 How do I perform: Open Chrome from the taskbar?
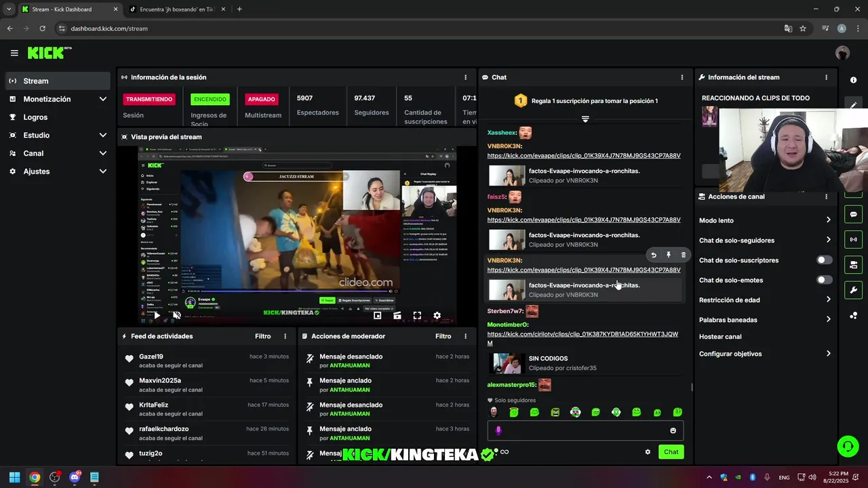(35, 477)
